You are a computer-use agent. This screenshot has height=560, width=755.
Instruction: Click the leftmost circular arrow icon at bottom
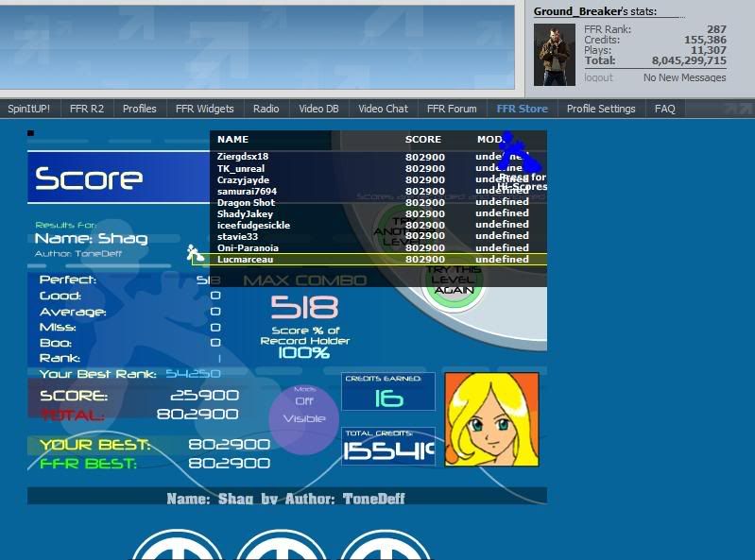pos(177,546)
